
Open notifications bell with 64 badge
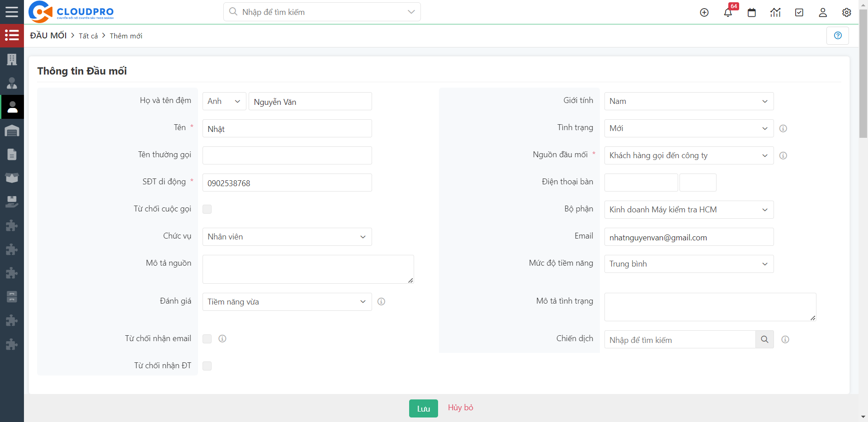pyautogui.click(x=728, y=12)
